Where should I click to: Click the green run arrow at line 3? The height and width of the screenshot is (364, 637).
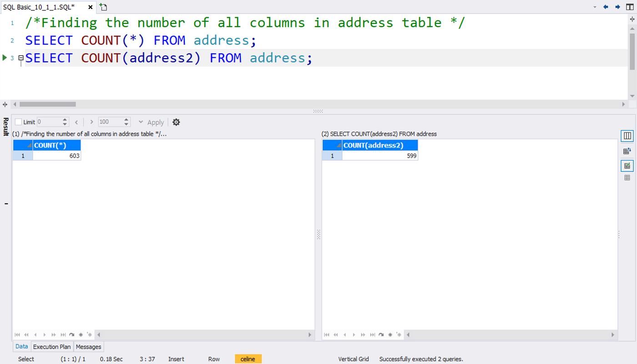click(x=5, y=58)
